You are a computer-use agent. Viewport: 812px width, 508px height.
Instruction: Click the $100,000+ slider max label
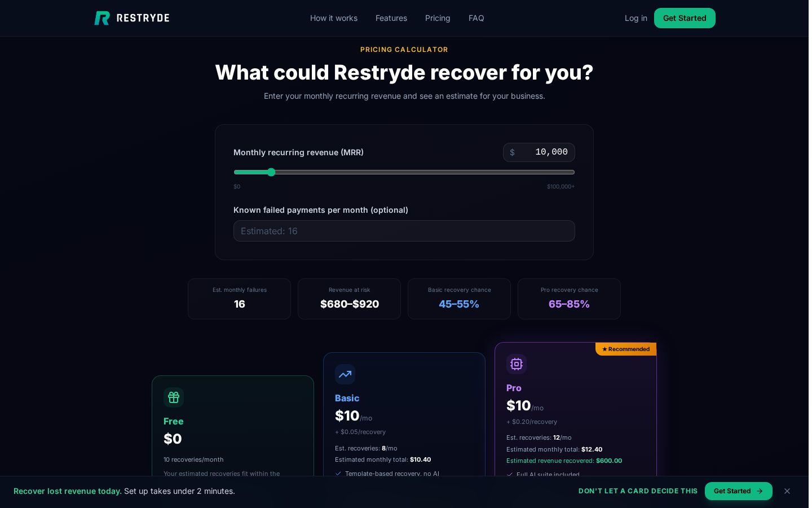coord(561,187)
